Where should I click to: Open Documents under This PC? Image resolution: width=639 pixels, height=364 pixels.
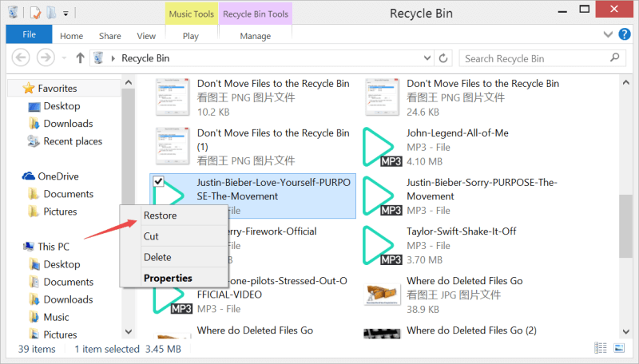tap(68, 282)
